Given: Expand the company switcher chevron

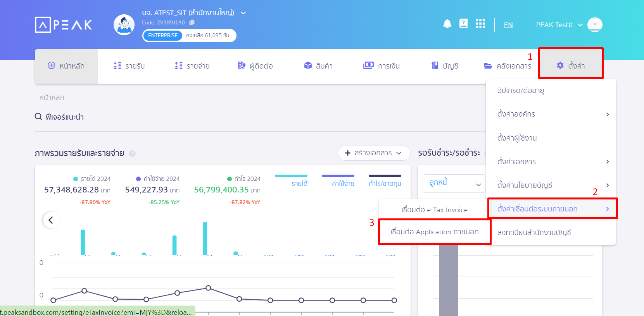Looking at the screenshot, I should pos(243,13).
